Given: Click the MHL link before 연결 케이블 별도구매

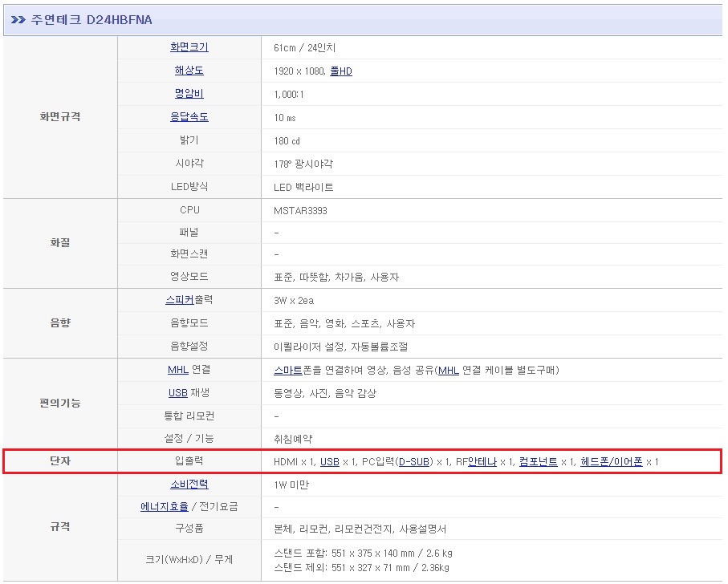Looking at the screenshot, I should point(449,370).
